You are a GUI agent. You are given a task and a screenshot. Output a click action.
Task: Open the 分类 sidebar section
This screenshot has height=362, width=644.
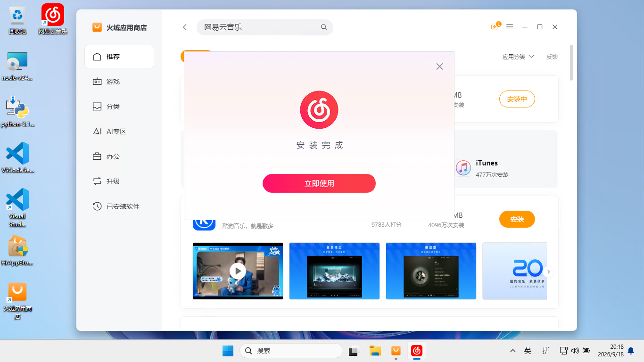[119, 107]
